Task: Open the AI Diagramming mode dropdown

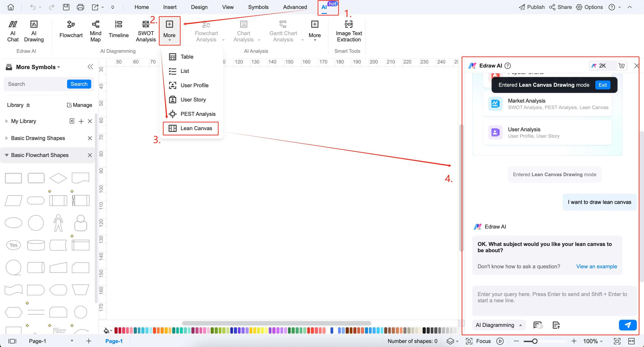Action: [499, 325]
